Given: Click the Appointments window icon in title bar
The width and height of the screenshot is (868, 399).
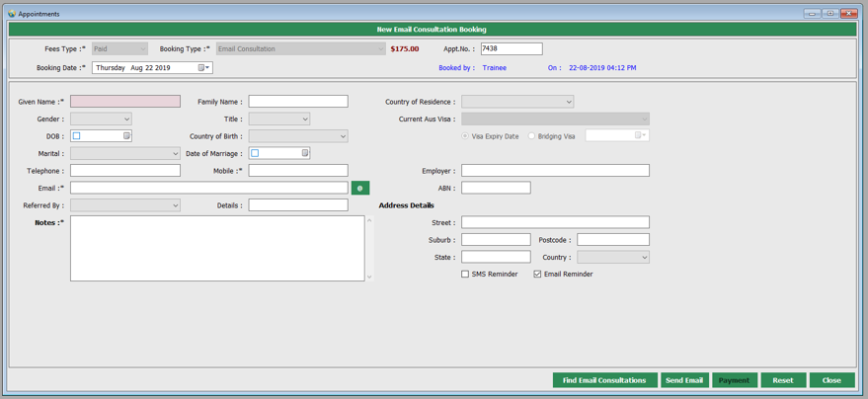Looking at the screenshot, I should [11, 14].
